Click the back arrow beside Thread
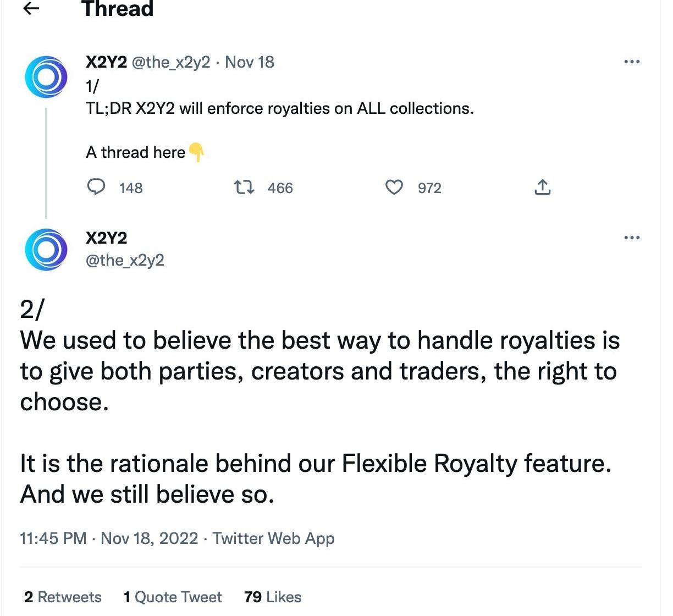The width and height of the screenshot is (673, 616). [32, 8]
